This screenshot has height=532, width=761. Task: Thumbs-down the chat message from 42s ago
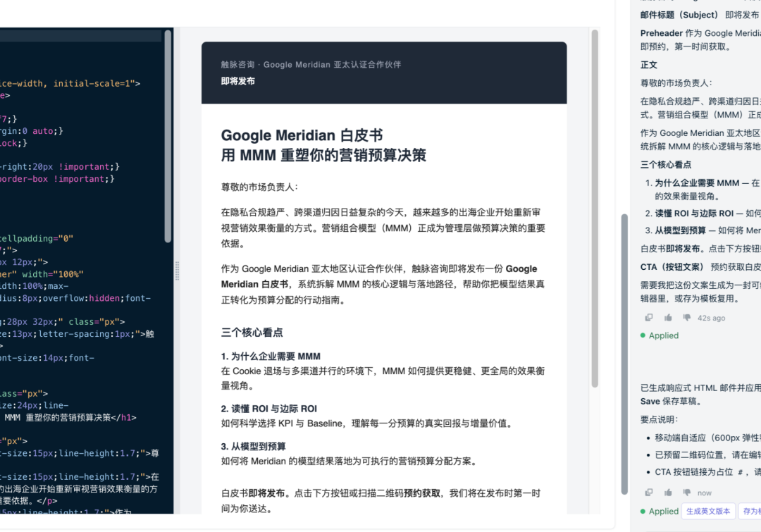pyautogui.click(x=686, y=318)
